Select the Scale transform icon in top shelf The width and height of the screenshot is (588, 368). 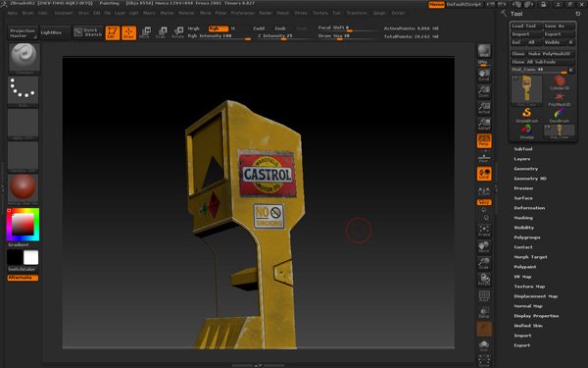[x=161, y=32]
